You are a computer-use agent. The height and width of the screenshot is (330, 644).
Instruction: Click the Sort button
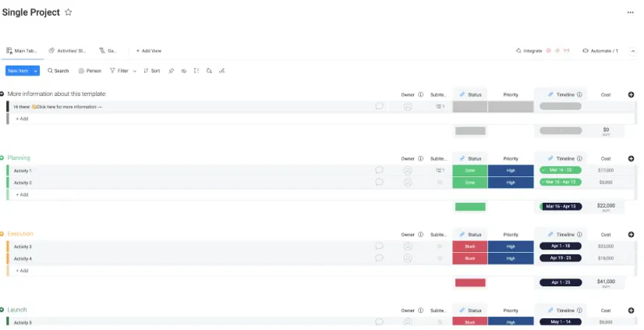(x=151, y=71)
